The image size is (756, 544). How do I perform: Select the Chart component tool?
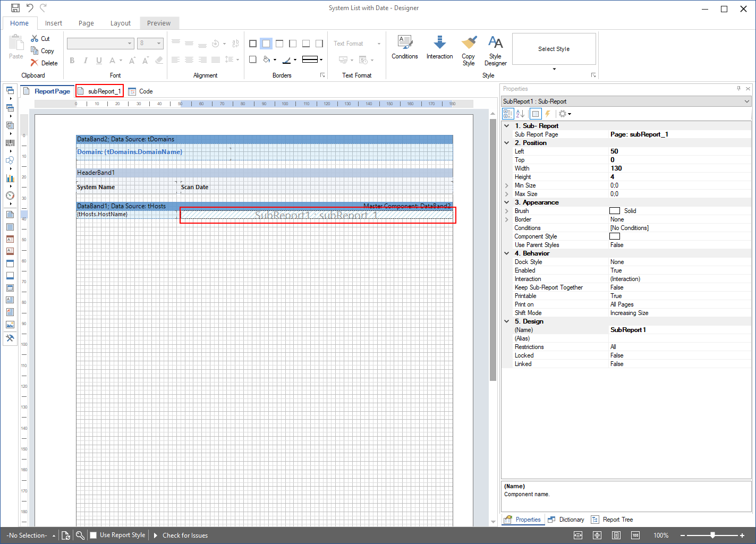pyautogui.click(x=10, y=178)
